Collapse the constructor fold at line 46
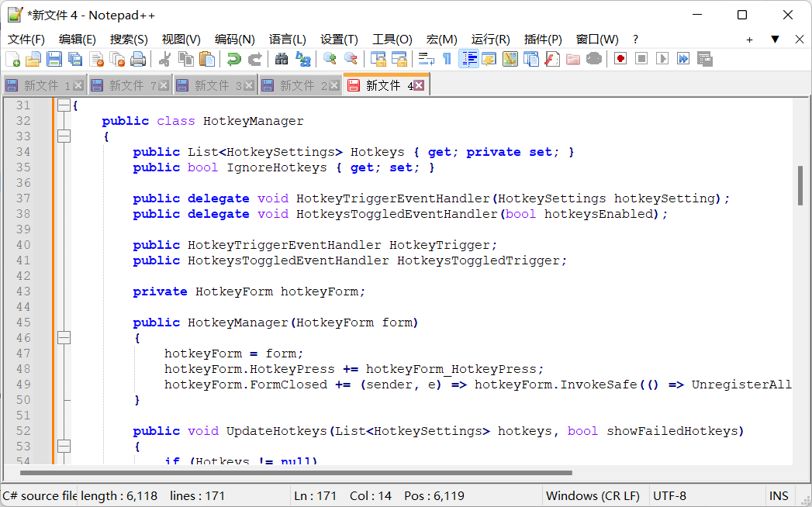This screenshot has height=507, width=812. point(64,338)
